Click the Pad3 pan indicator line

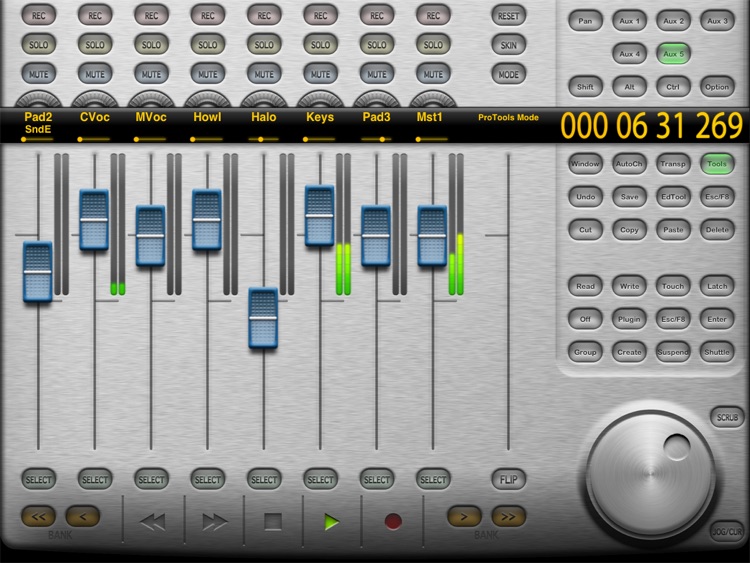click(x=376, y=139)
